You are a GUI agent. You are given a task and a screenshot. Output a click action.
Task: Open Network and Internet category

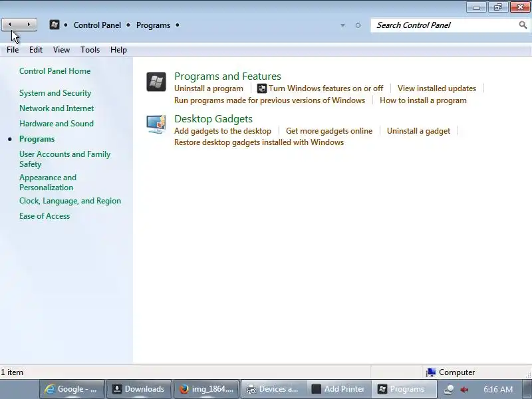point(57,108)
